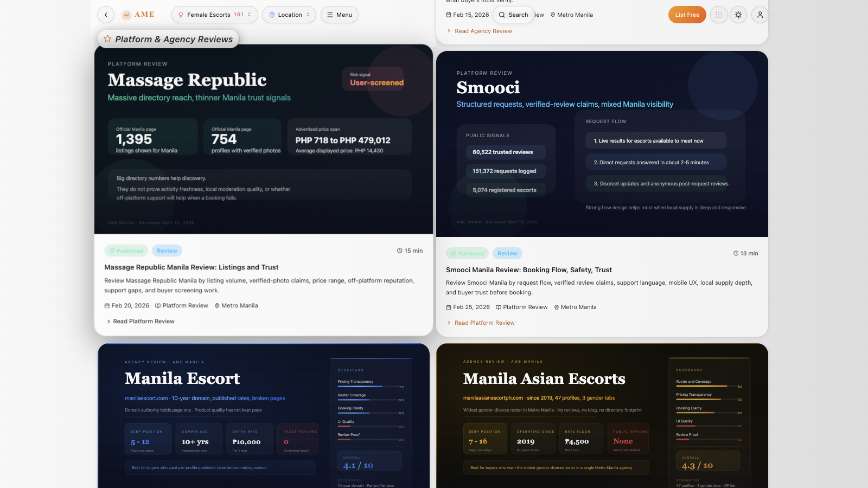Click the Platform & Agency Reviews star icon
868x488 pixels.
pyautogui.click(x=107, y=39)
